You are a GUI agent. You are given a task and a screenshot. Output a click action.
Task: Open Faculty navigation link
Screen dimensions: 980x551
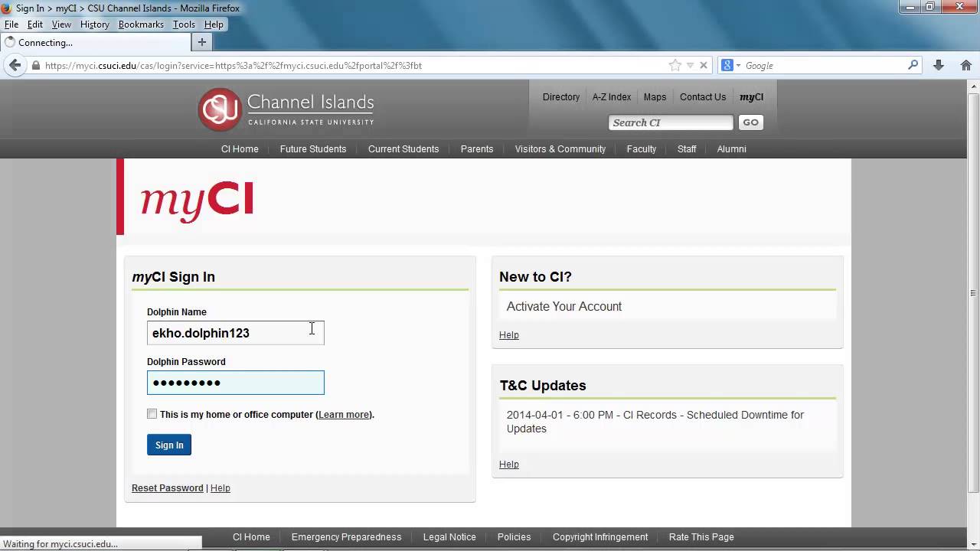point(642,149)
